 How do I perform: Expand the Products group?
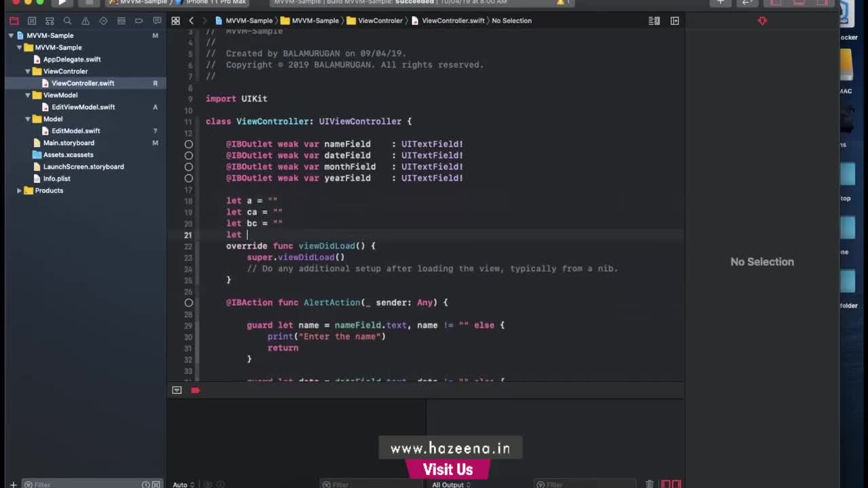pyautogui.click(x=20, y=190)
